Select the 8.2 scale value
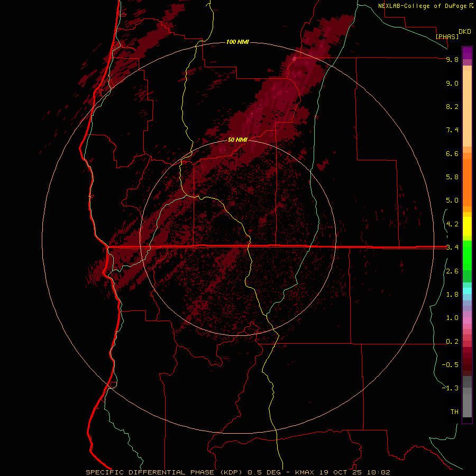 tap(452, 106)
